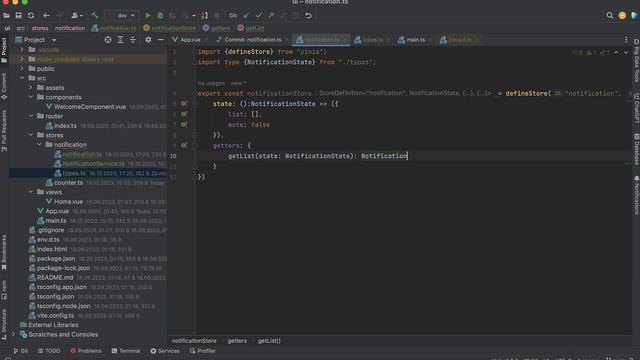Hide the Project panel with the minus icon
The image size is (640, 360).
[x=161, y=40]
